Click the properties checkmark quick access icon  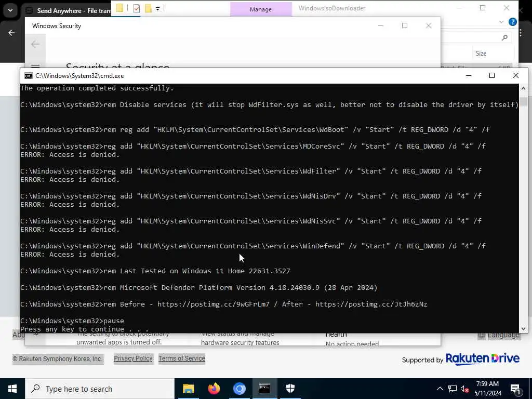137,8
